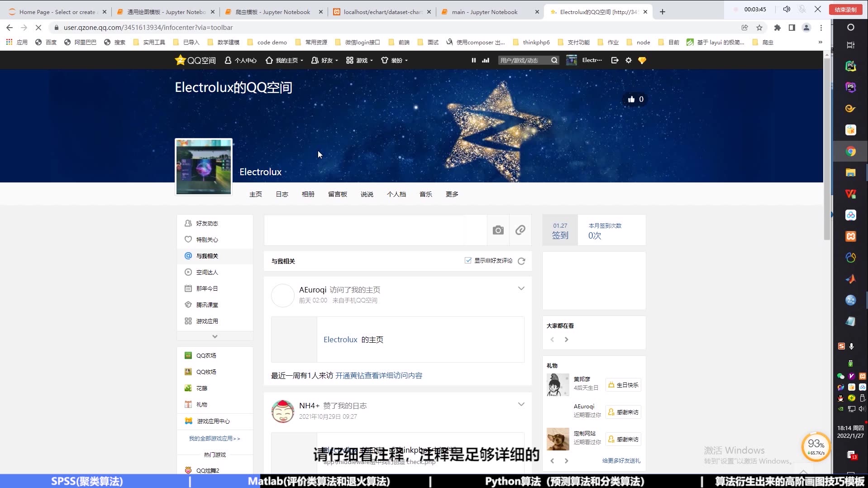The width and height of the screenshot is (868, 488).
Task: Click refresh icon beside 显示非好友评论
Action: coord(521,261)
